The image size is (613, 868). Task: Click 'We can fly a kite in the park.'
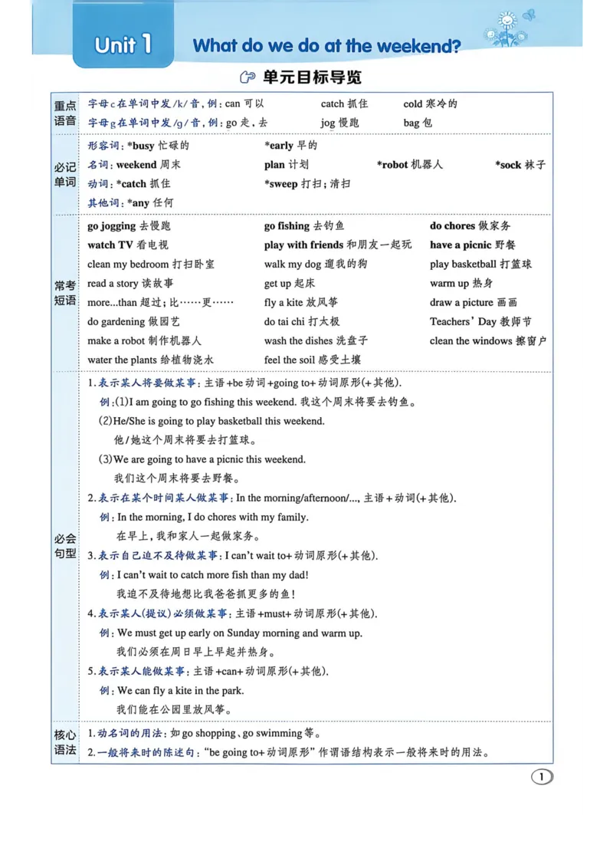tap(181, 691)
